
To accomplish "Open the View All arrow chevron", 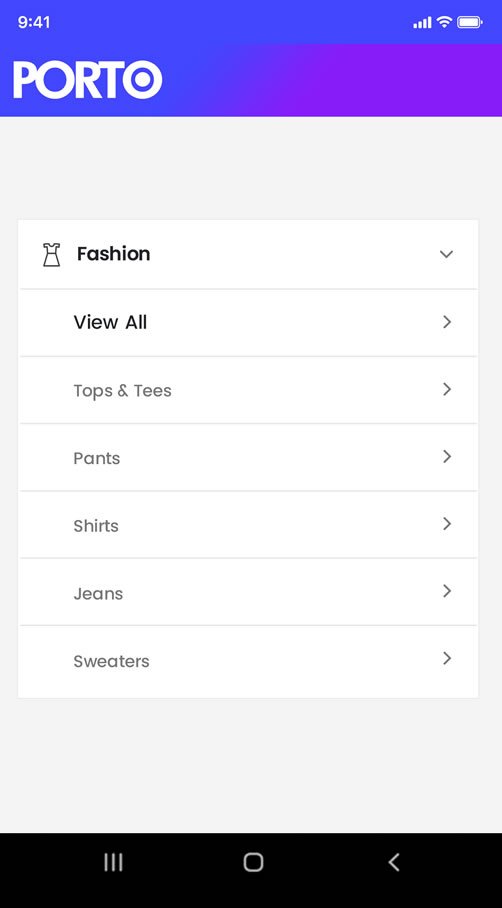I will point(447,322).
